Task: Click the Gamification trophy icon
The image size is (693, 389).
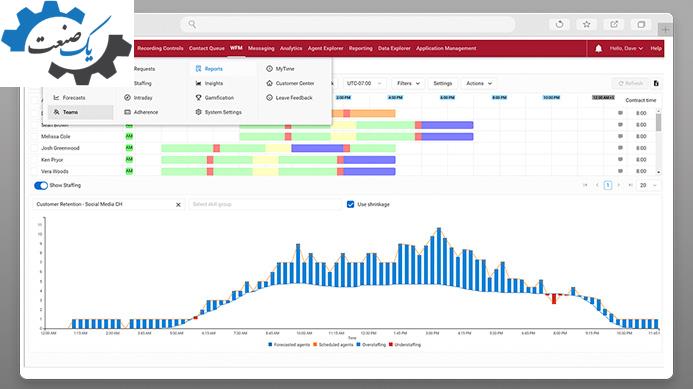Action: tap(198, 98)
